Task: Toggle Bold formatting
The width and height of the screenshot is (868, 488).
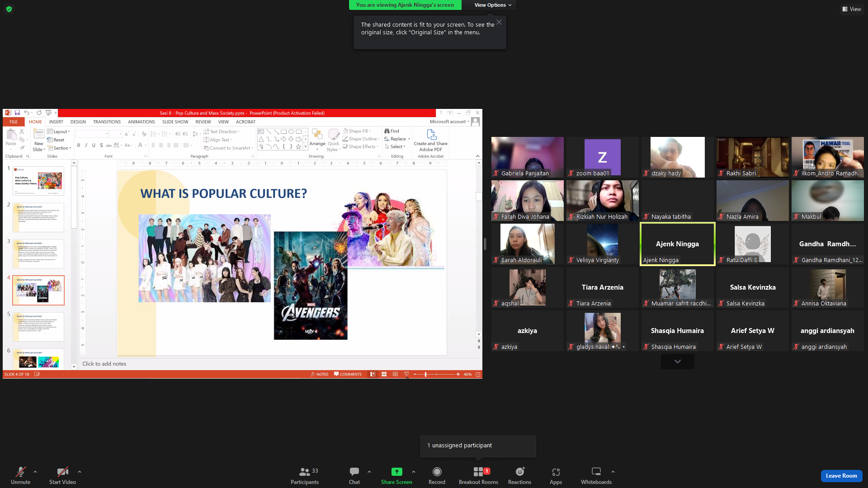Action: 79,145
